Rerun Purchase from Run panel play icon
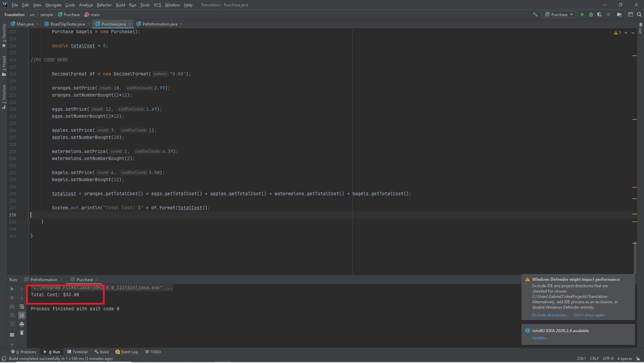Image resolution: width=644 pixels, height=363 pixels. coord(12,289)
